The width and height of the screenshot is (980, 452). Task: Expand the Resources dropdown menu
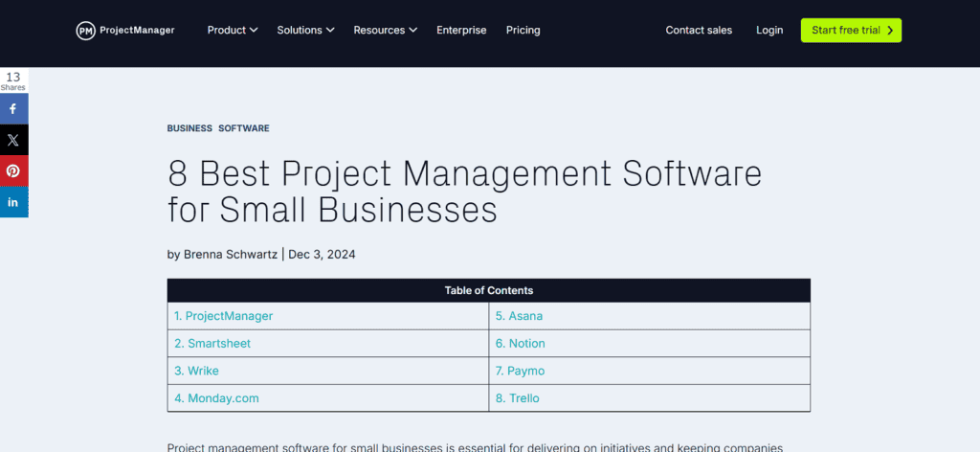[385, 30]
